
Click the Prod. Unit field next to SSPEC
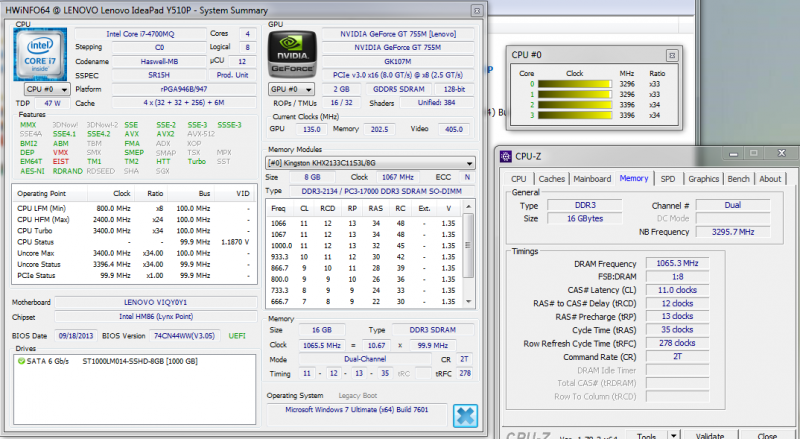tap(232, 75)
